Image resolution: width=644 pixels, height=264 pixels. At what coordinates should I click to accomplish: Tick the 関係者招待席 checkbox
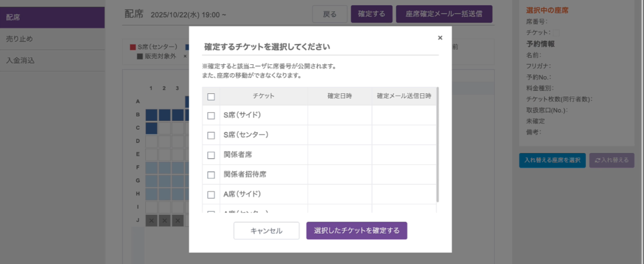[211, 174]
